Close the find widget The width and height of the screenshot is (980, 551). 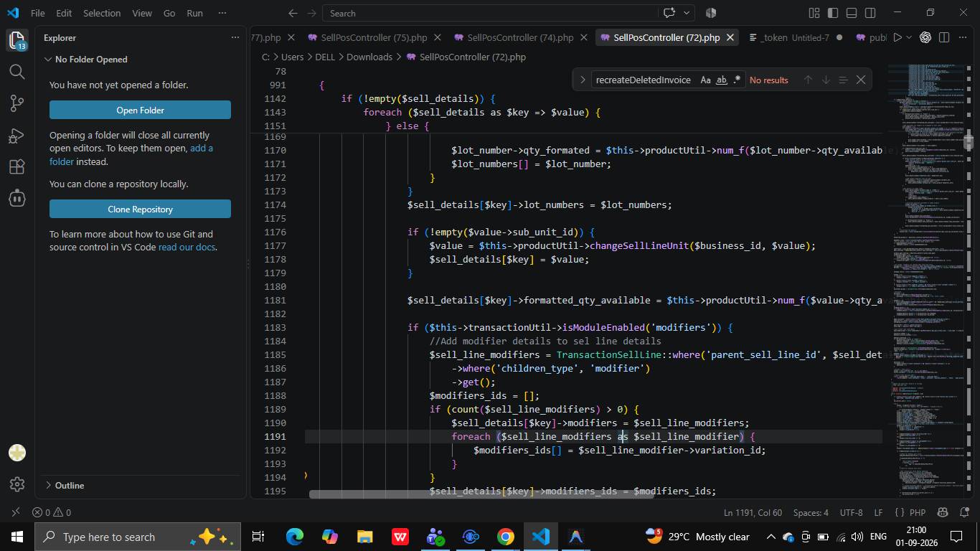point(861,80)
